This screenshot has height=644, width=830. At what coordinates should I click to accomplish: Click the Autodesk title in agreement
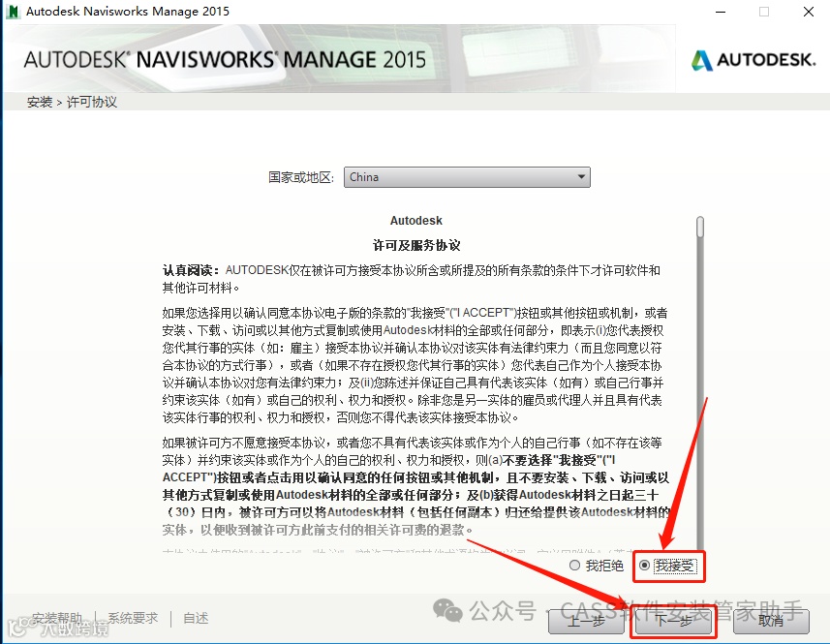[x=416, y=221]
